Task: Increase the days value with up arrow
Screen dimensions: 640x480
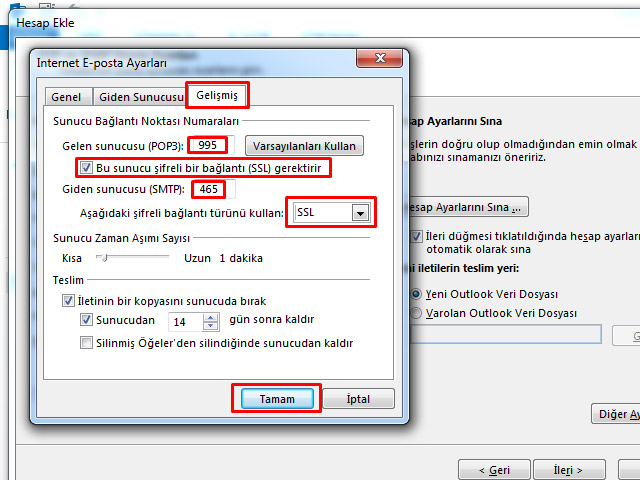Action: (x=210, y=317)
